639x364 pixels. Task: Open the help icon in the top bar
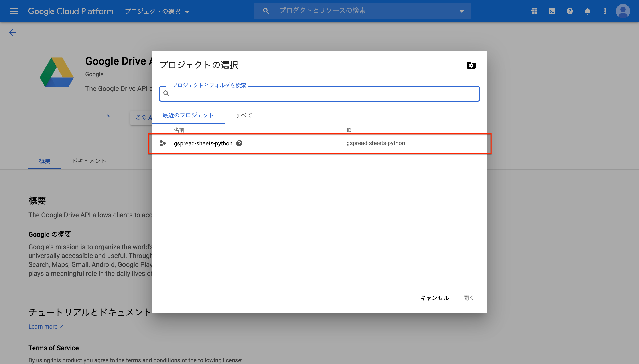570,11
